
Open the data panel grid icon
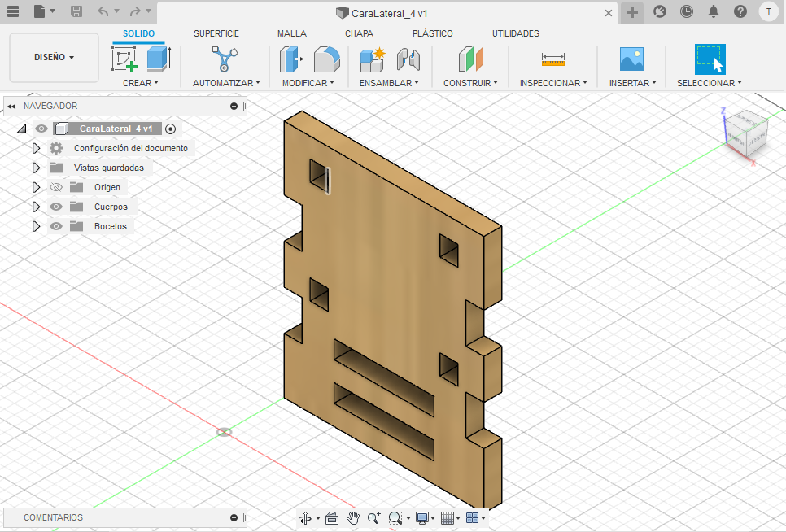(x=13, y=11)
